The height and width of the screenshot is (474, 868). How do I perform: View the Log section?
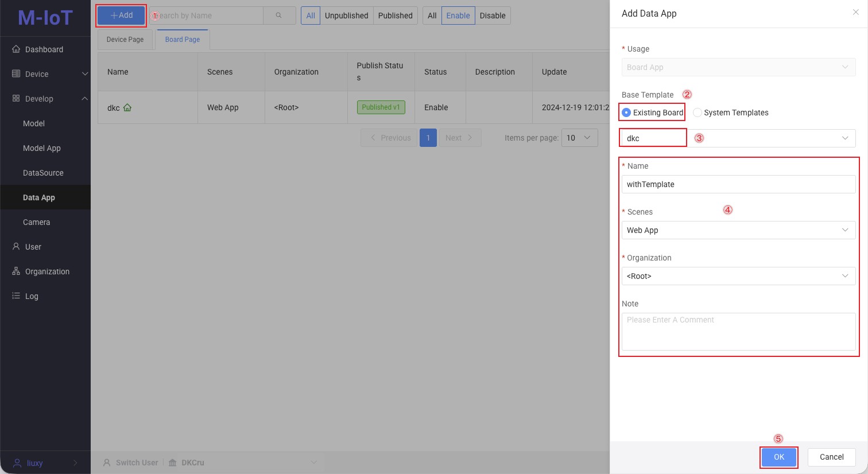point(32,296)
